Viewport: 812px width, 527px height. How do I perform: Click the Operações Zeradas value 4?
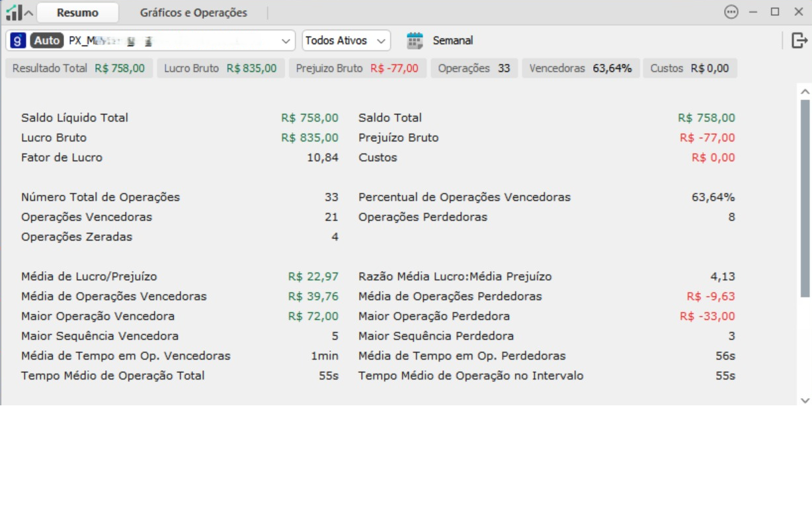[335, 237]
